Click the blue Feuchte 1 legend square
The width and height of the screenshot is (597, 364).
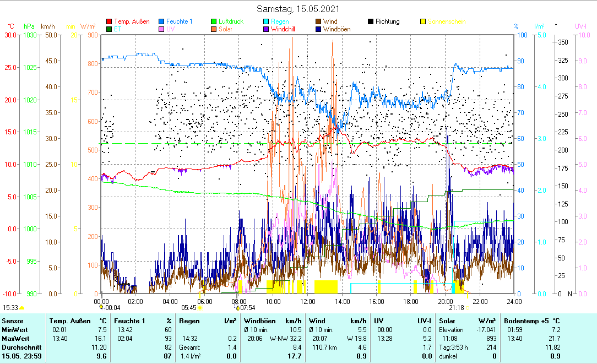pyautogui.click(x=162, y=22)
